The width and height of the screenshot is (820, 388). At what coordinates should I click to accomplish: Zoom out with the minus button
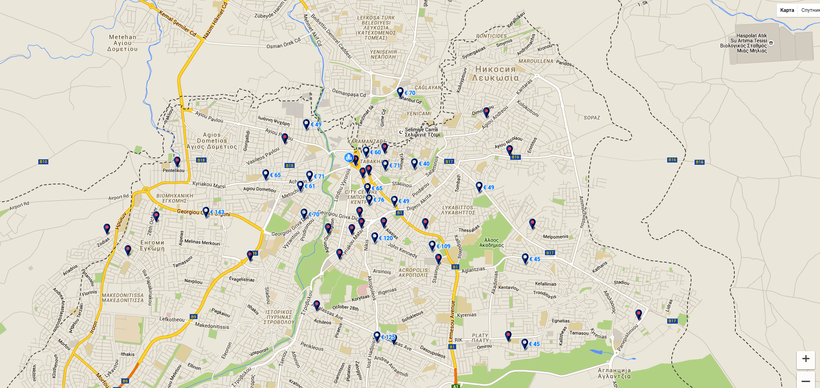(x=805, y=380)
